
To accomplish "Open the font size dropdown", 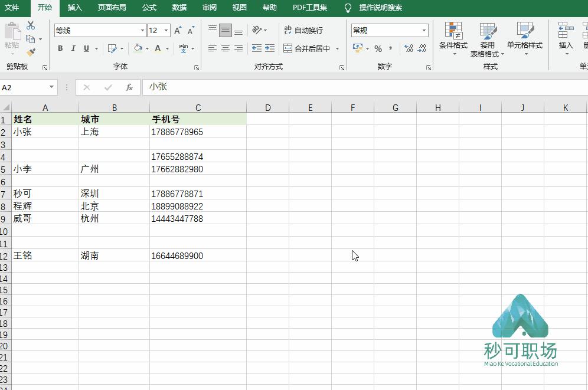I will [x=166, y=30].
